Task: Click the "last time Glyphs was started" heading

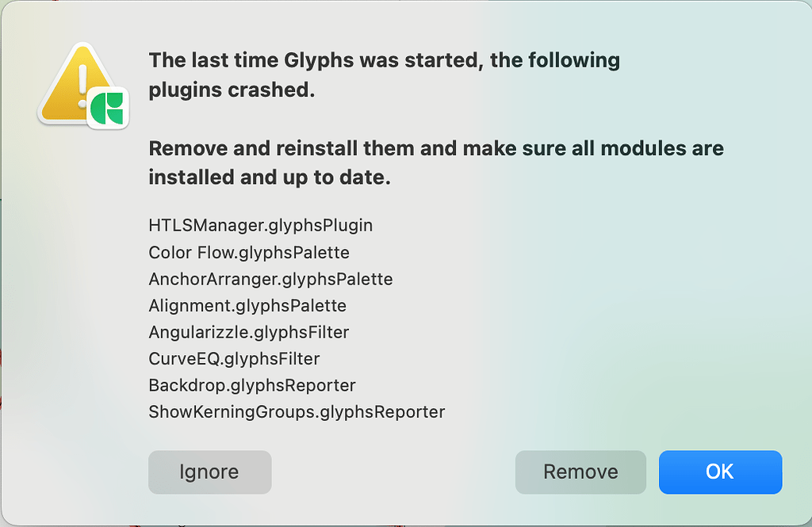Action: point(384,60)
